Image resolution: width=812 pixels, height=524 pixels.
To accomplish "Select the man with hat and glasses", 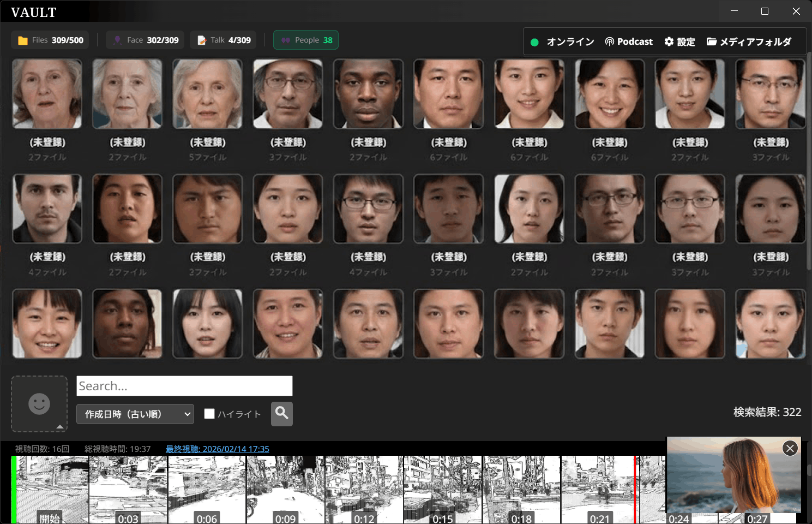I will tap(288, 94).
